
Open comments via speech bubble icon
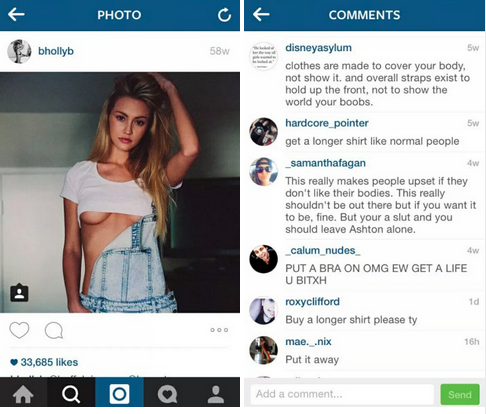coord(54,330)
